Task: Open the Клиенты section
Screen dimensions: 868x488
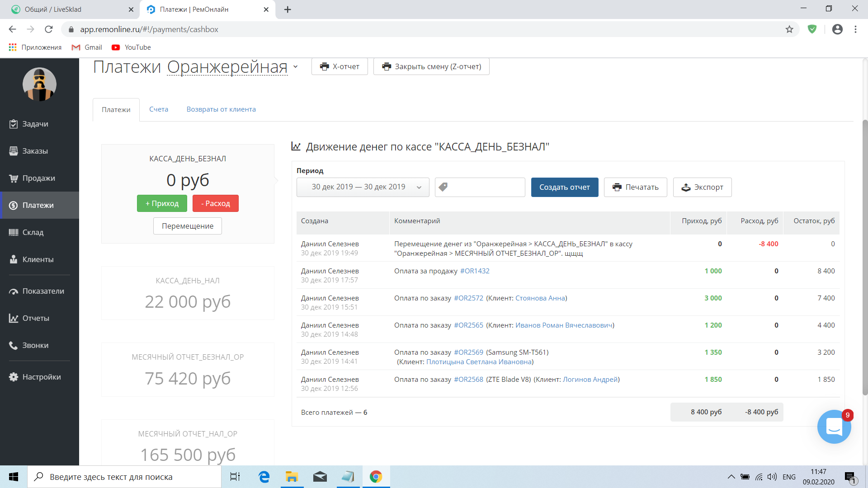Action: pyautogui.click(x=38, y=259)
